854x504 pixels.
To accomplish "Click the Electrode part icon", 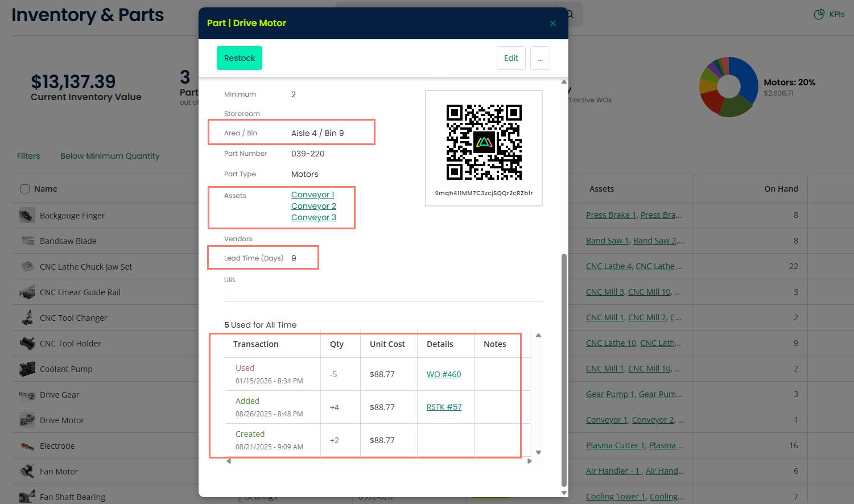I will click(27, 446).
